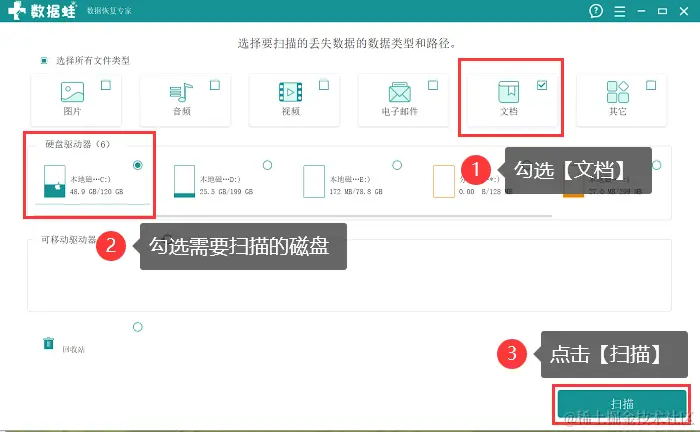Click the 其它 label under other icon
Image resolution: width=700 pixels, height=432 pixels.
point(618,111)
